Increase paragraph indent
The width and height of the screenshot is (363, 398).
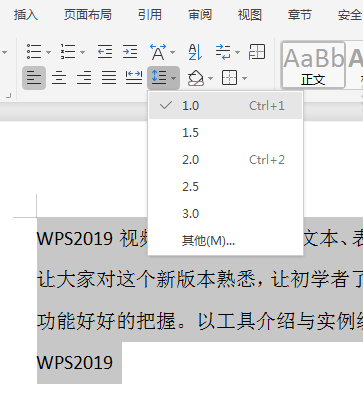coord(130,52)
